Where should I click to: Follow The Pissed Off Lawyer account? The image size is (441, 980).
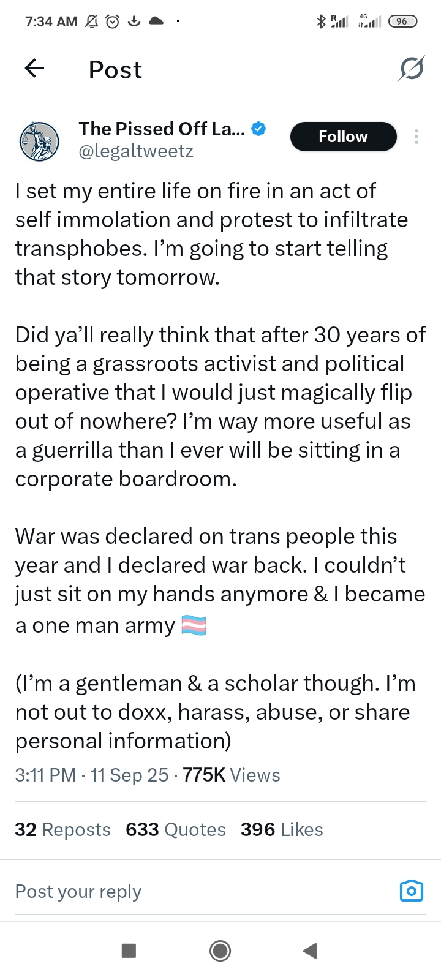[343, 137]
